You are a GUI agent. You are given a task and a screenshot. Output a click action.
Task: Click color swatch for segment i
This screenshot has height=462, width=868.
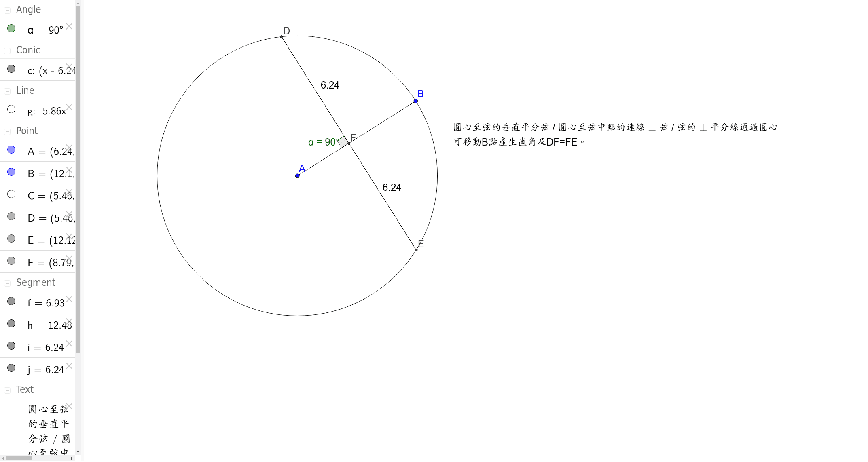point(11,346)
